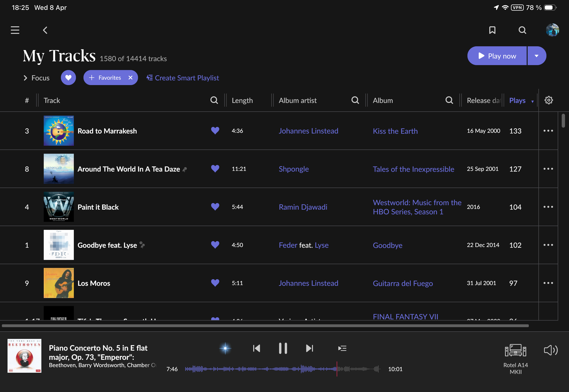Screen dimensions: 569x392
Task: Unfavorite Road to Marrakesh heart
Action: pyautogui.click(x=215, y=131)
